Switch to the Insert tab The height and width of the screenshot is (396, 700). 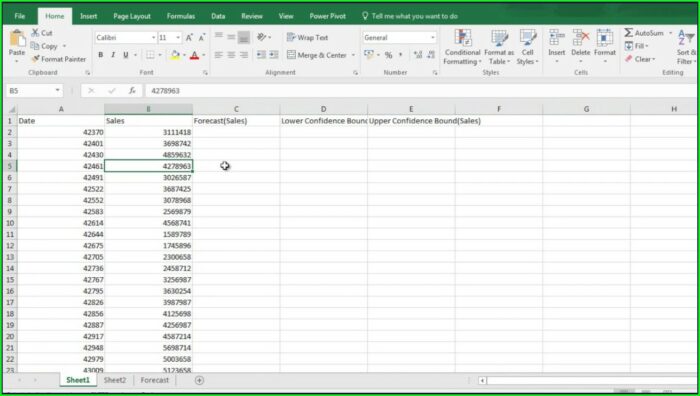coord(88,16)
